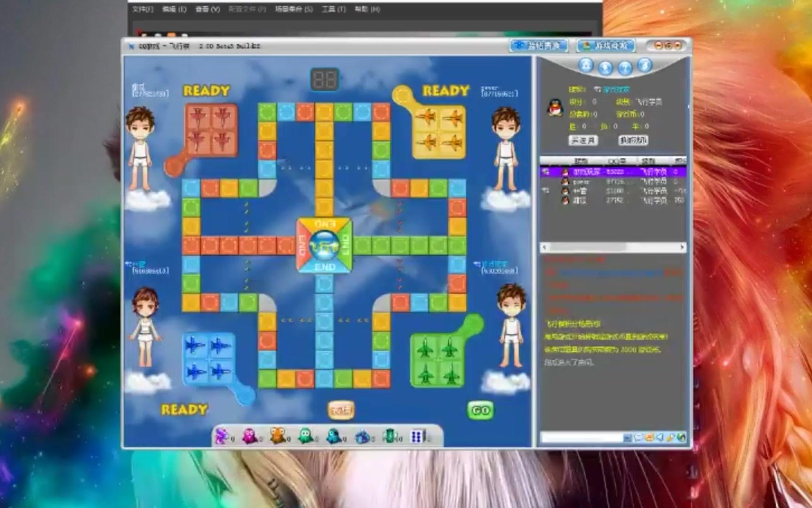Open 文件(F) menu in the background window
The height and width of the screenshot is (508, 812).
[x=143, y=9]
